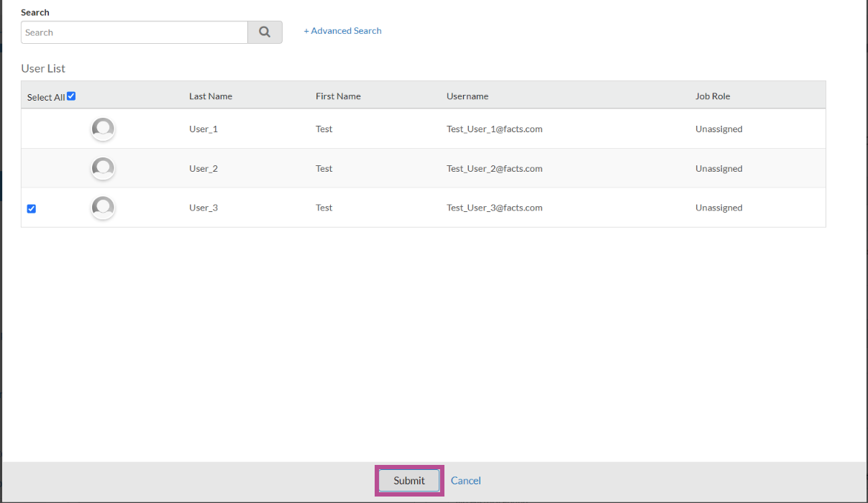868x503 pixels.
Task: Open Advanced Search options
Action: (342, 31)
